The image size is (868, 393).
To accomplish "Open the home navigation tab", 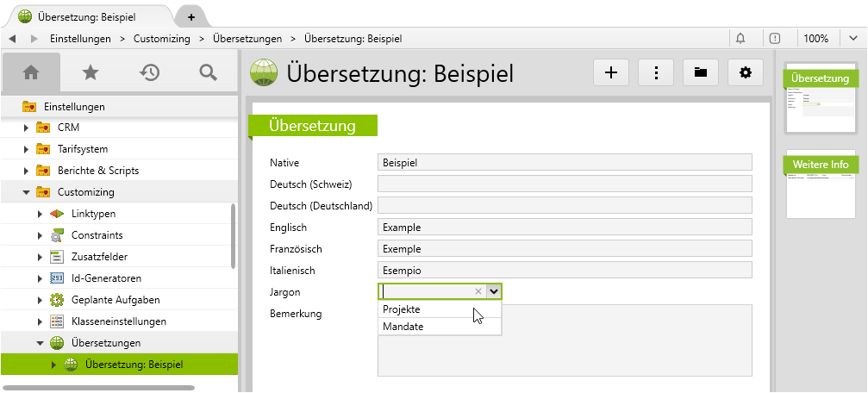I will tap(31, 73).
